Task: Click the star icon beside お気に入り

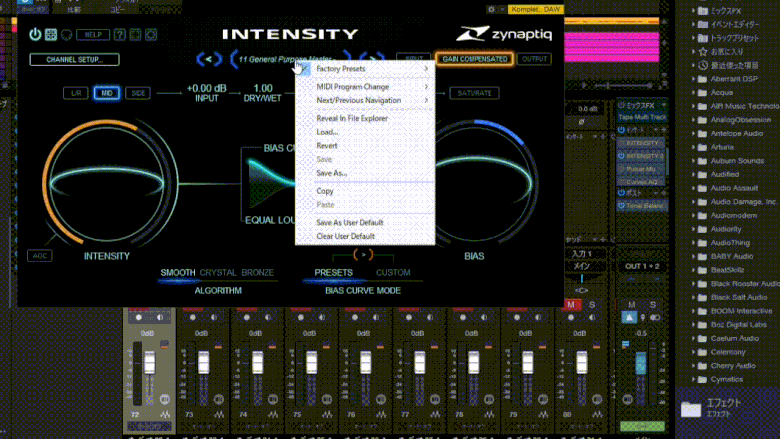Action: click(x=703, y=51)
